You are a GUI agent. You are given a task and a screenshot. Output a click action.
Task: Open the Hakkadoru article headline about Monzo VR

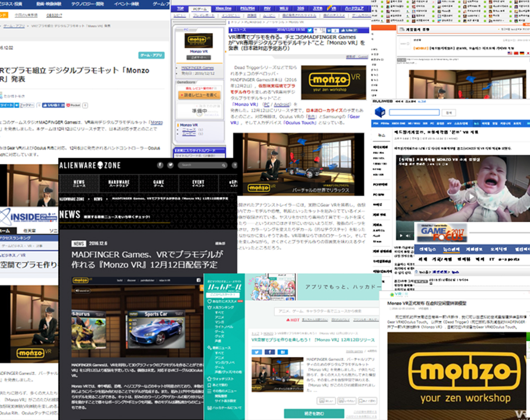[x=313, y=340]
